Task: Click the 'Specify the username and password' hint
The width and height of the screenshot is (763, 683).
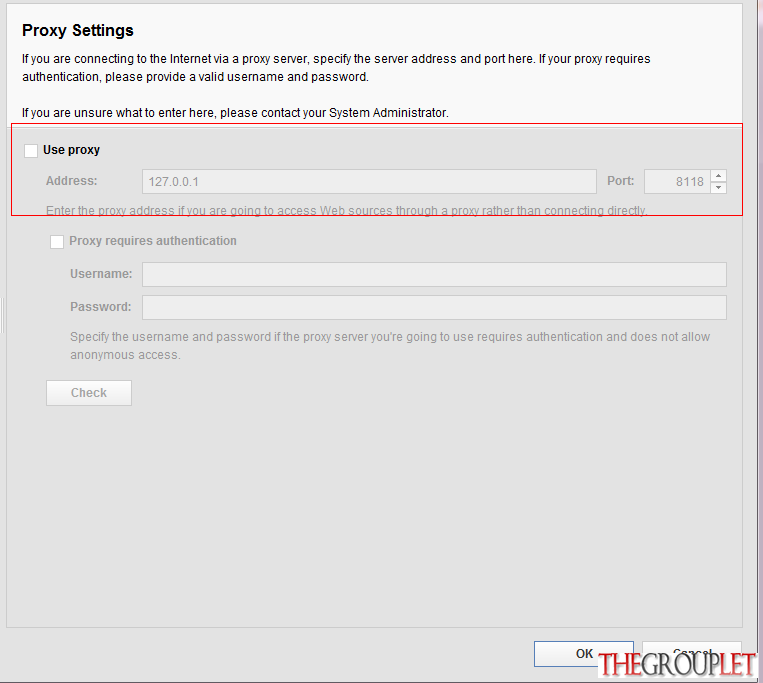Action: tap(390, 346)
